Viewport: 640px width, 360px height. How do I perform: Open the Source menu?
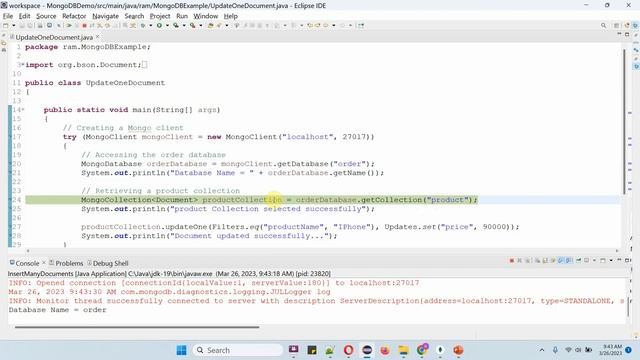(x=46, y=16)
